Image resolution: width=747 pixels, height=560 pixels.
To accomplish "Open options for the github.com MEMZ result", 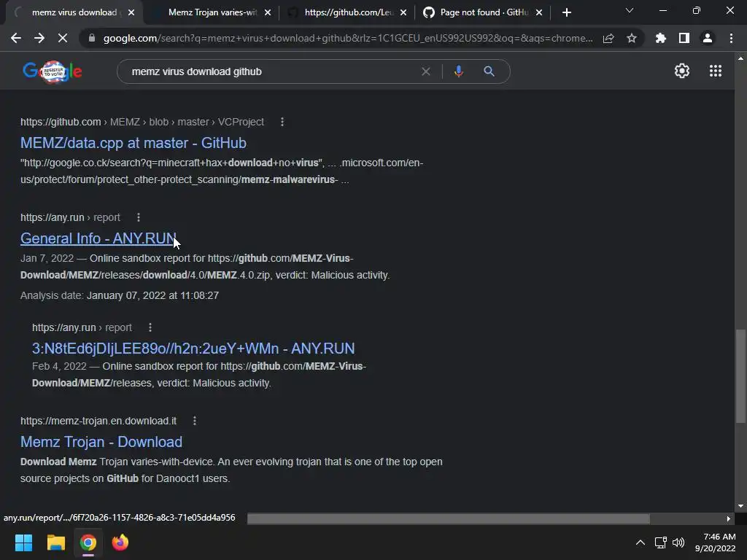I will 282,122.
